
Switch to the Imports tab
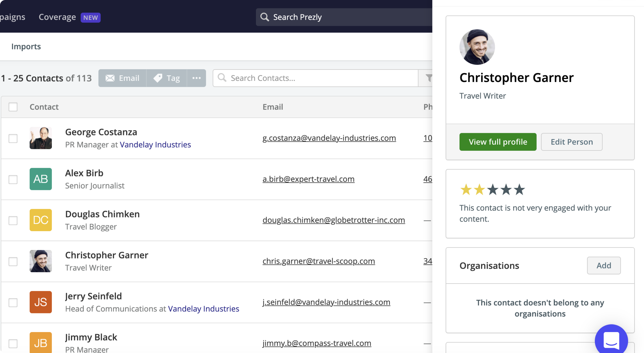pos(26,46)
